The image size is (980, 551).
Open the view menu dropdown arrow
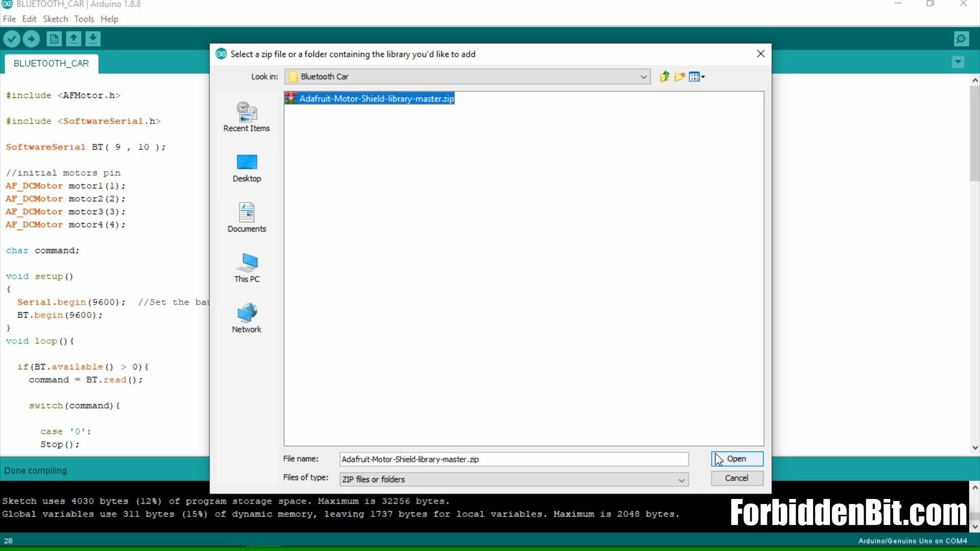pos(703,77)
